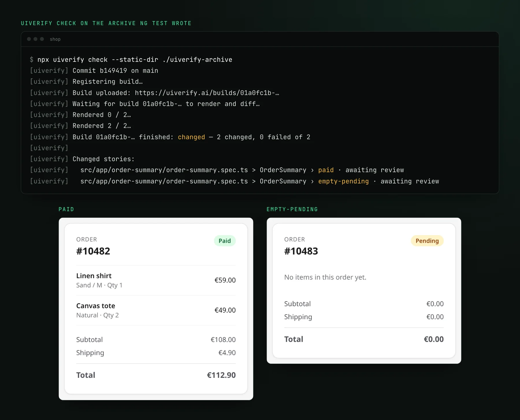Click 'Natural · Qty 2' variant text
The image size is (520, 420).
(98, 315)
